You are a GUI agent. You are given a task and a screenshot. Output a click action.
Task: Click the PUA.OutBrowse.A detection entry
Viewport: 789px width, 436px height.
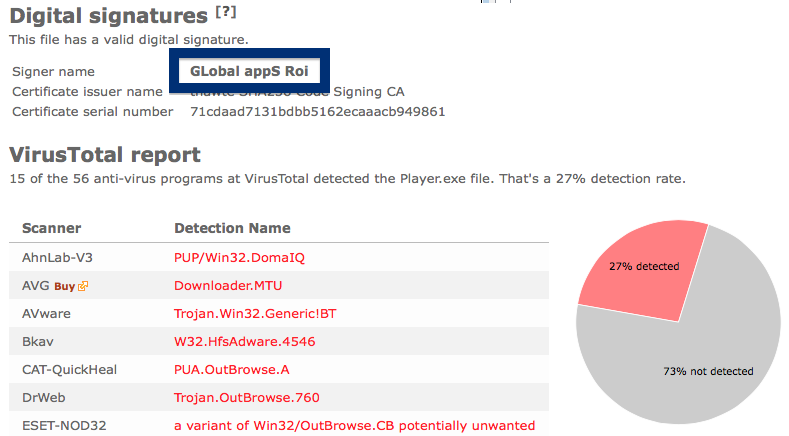pyautogui.click(x=231, y=370)
